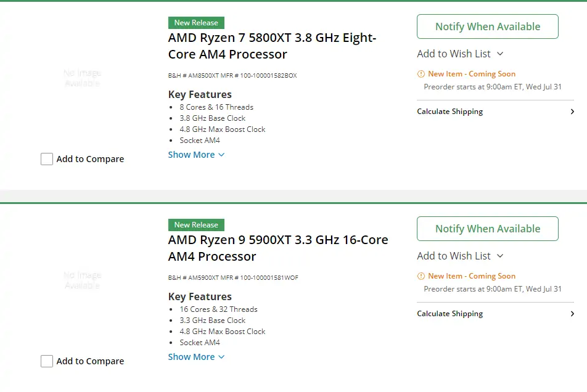This screenshot has width=587, height=392.
Task: Click the Ryzen 7 5800XT Calculate Shipping arrow
Action: pos(572,112)
